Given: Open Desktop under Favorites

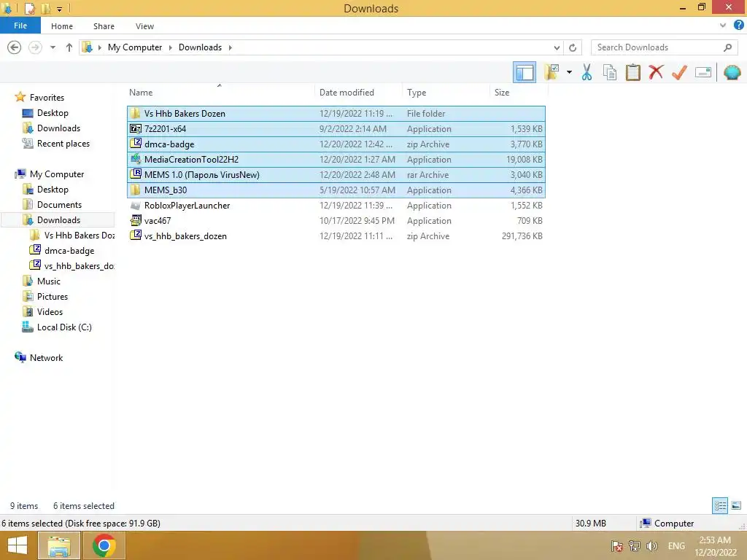Looking at the screenshot, I should coord(53,113).
